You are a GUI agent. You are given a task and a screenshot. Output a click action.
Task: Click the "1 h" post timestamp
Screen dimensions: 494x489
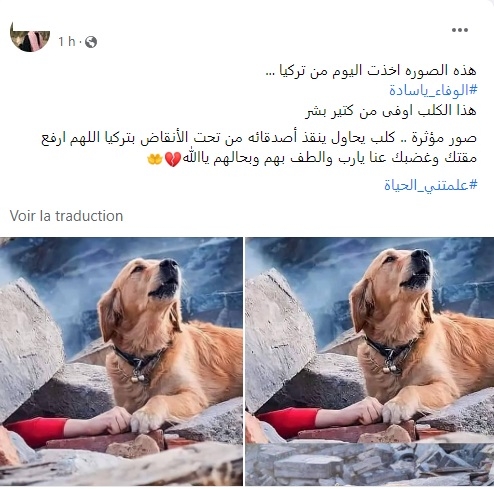[x=67, y=42]
